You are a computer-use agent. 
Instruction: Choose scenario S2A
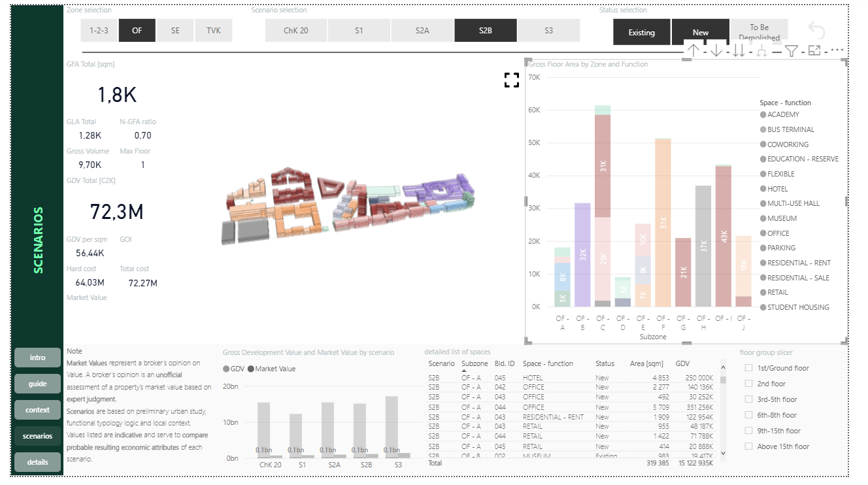coord(422,30)
